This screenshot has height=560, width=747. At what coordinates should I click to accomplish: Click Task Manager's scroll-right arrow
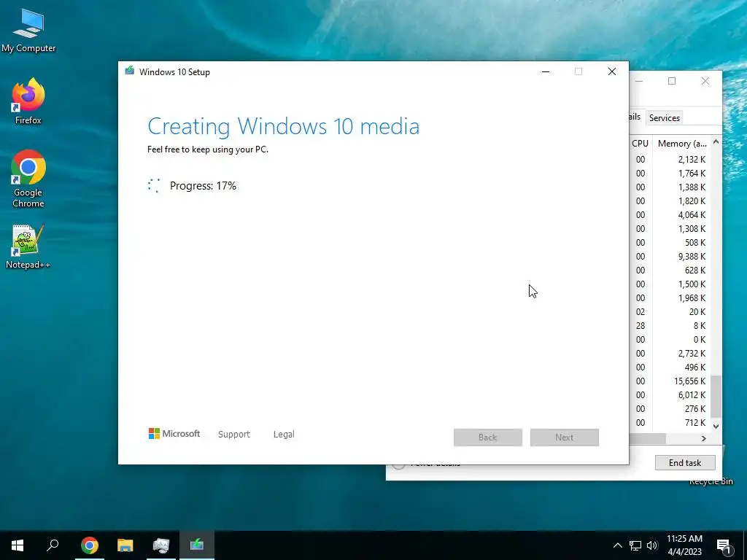pyautogui.click(x=704, y=438)
